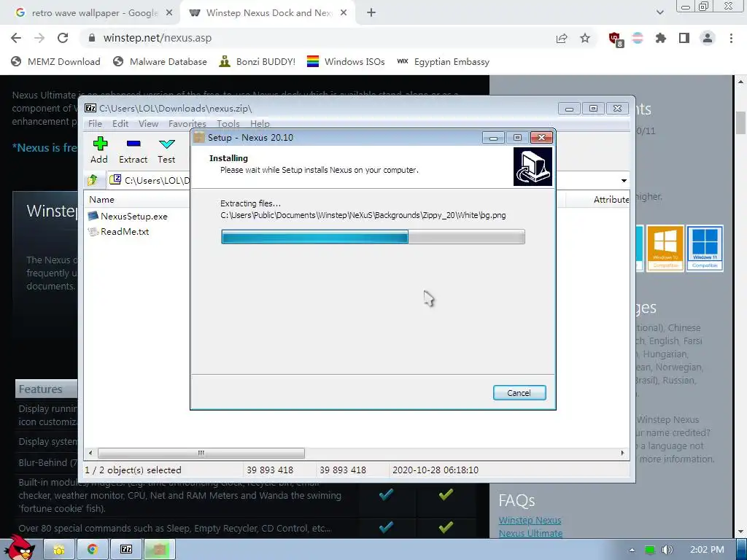Screen dimensions: 747x560
Task: Switch to Nexus setup taskbar button
Action: point(160,550)
